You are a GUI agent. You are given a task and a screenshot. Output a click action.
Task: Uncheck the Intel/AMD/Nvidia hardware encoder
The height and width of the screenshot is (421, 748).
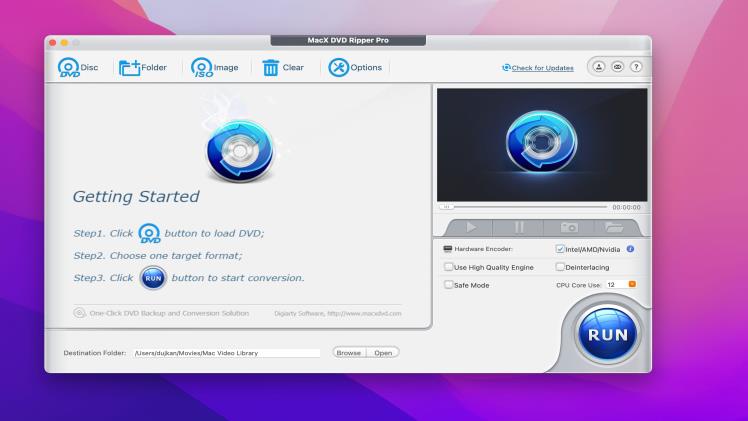click(x=560, y=249)
